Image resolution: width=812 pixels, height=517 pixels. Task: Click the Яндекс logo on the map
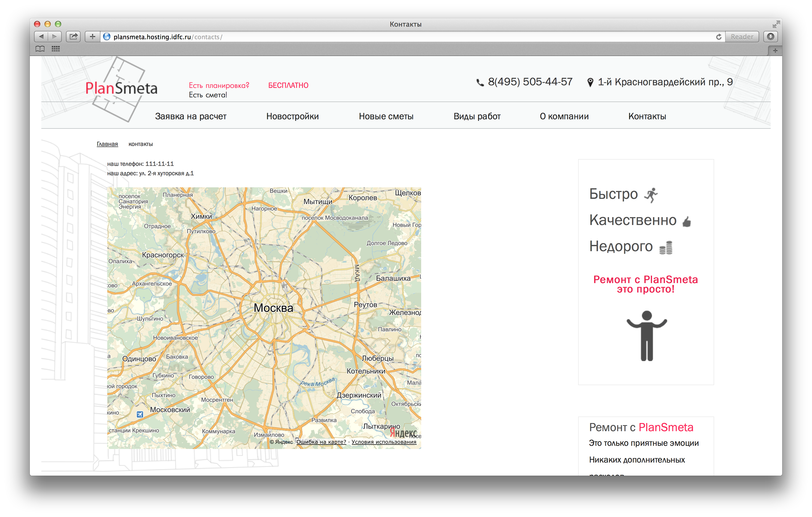click(403, 433)
